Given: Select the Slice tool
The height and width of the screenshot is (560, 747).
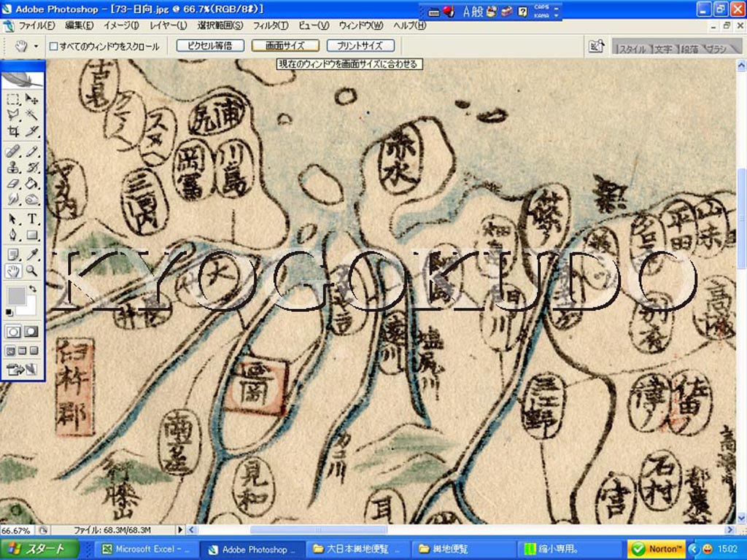Looking at the screenshot, I should 31,131.
